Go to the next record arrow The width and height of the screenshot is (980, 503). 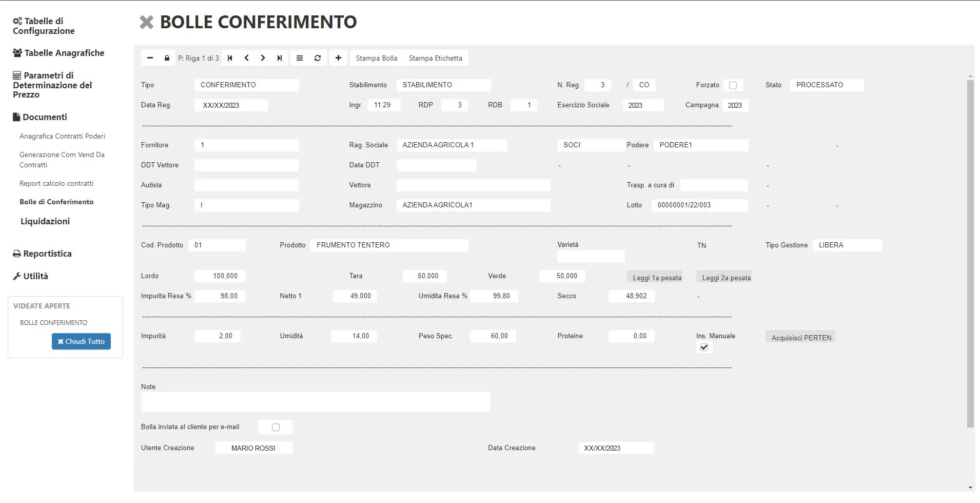[263, 58]
